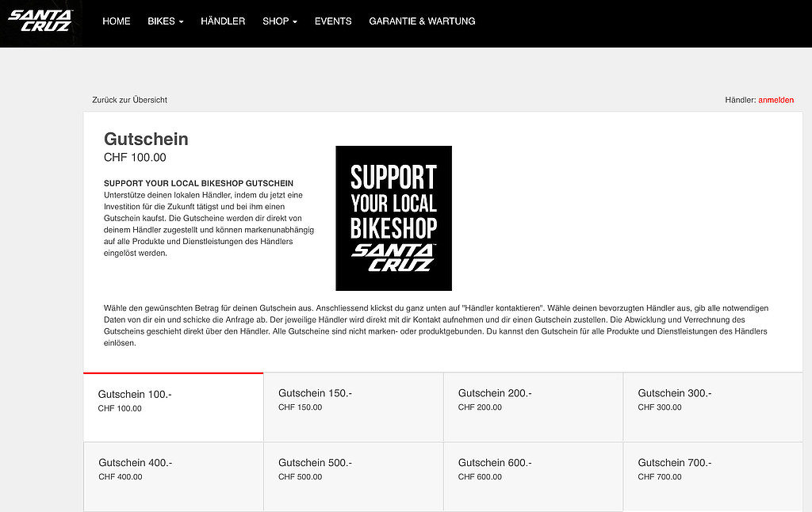
Task: Select the Gutschein 500.- option
Action: pos(353,476)
